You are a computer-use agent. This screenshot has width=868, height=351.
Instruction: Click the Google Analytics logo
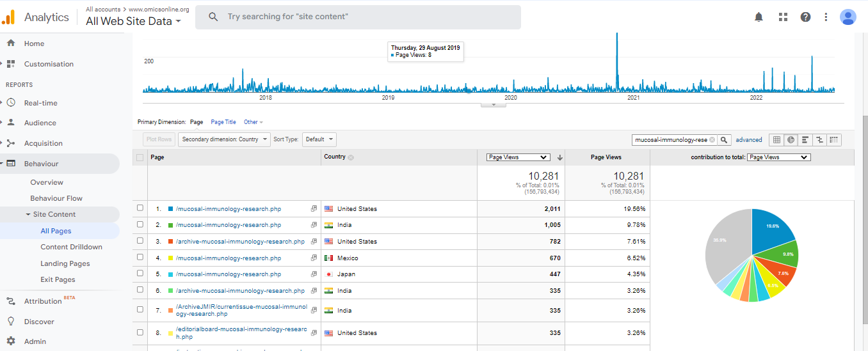(9, 17)
